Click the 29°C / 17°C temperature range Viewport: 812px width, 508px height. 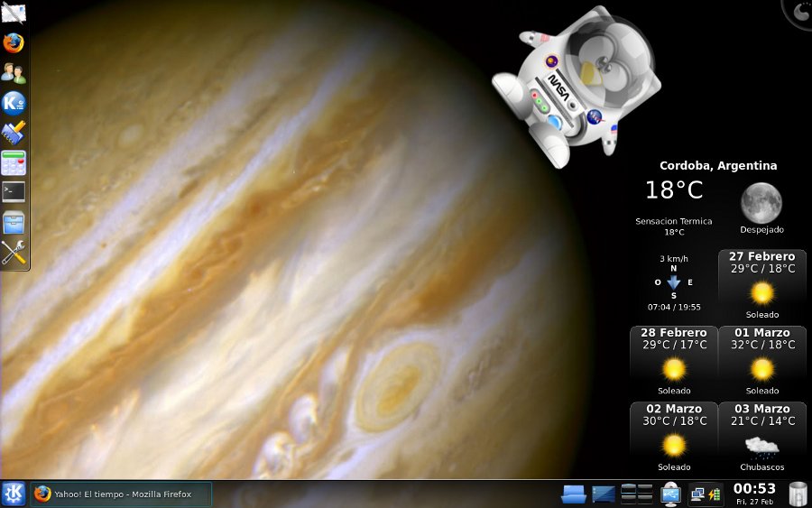click(674, 345)
